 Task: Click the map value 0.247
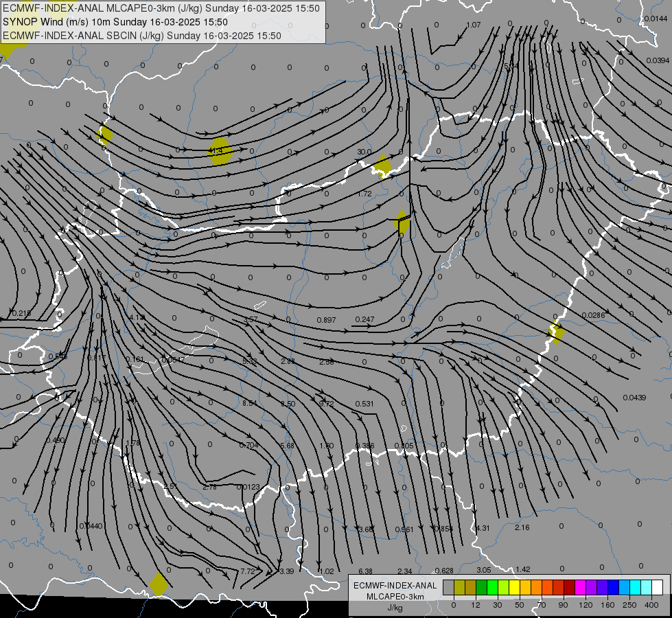click(x=364, y=319)
